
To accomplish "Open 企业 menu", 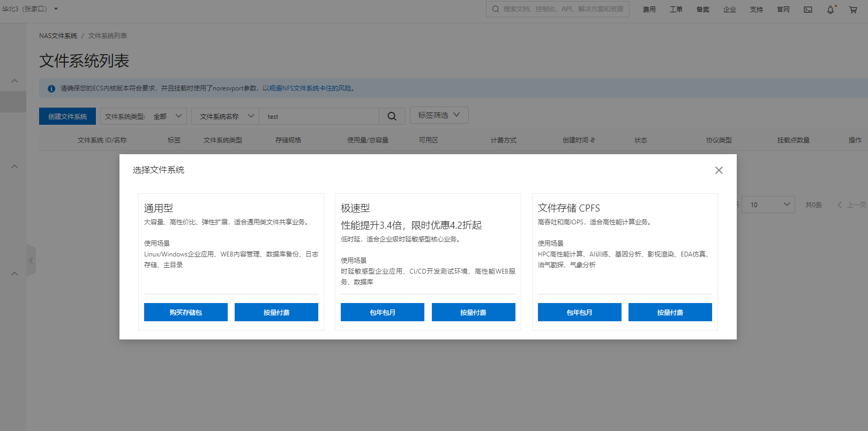I will 730,10.
